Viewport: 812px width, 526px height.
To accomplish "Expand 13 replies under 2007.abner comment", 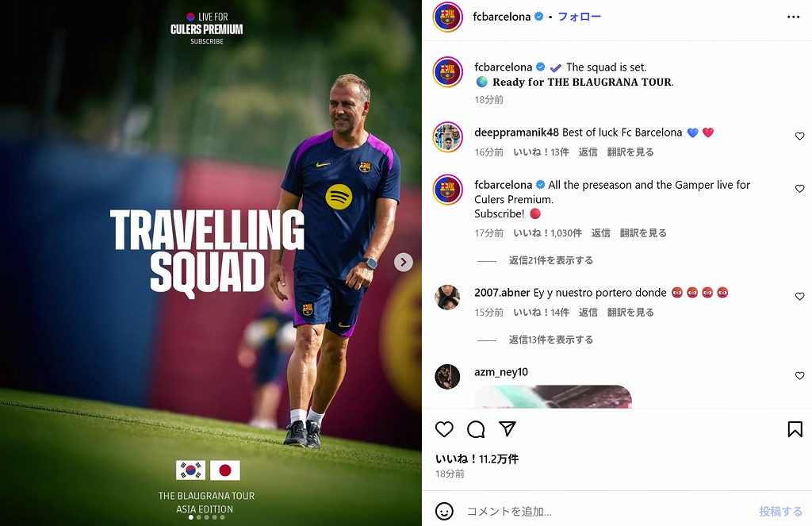I will tap(550, 340).
